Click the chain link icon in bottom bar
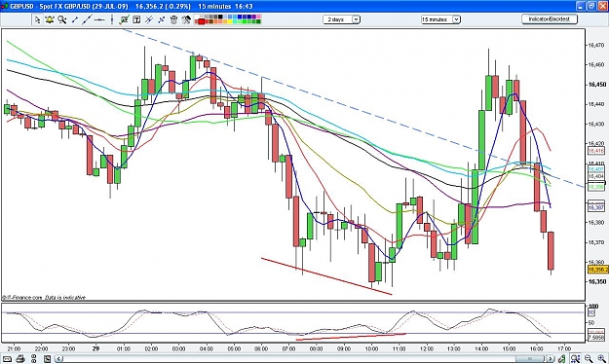The width and height of the screenshot is (609, 364). point(34,358)
